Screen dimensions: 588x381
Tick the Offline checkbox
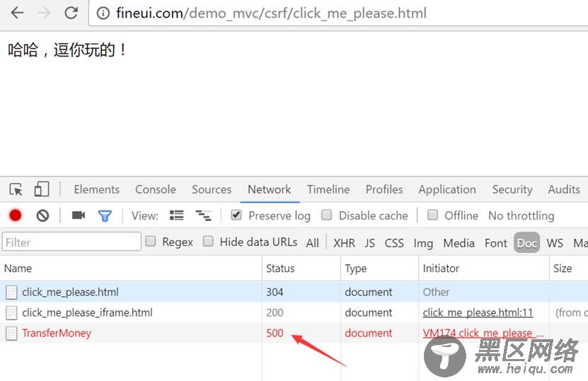coord(433,215)
